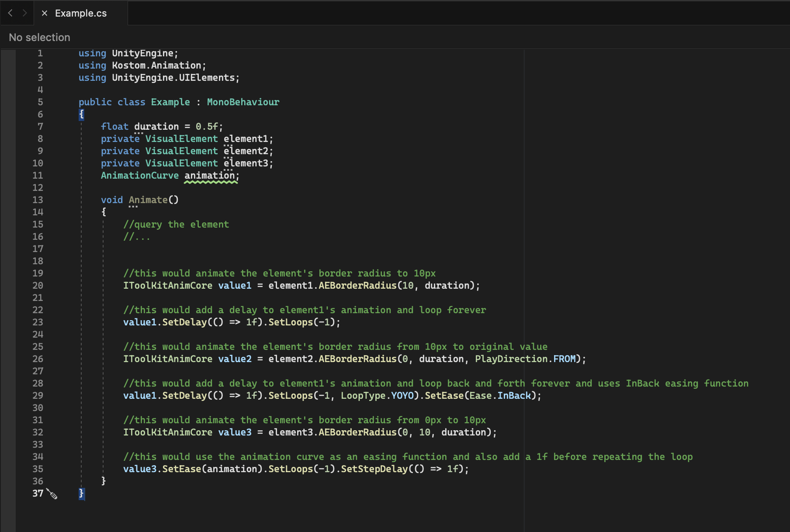
Task: Click the forward navigation arrow
Action: 25,13
